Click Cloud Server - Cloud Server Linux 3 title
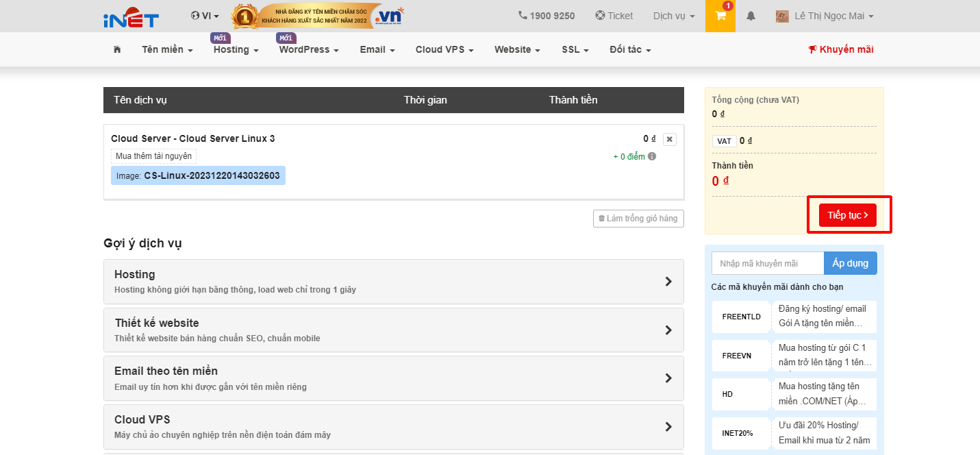 [193, 138]
